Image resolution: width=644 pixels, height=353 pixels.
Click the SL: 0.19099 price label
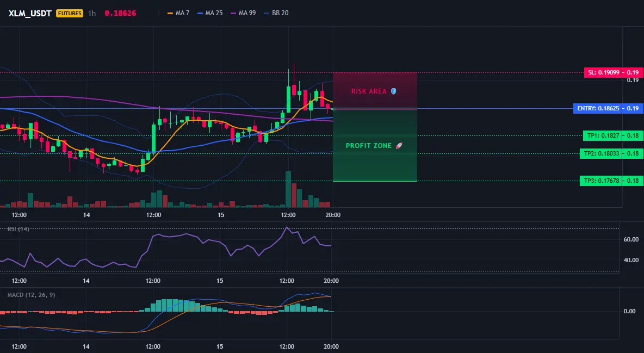click(603, 72)
